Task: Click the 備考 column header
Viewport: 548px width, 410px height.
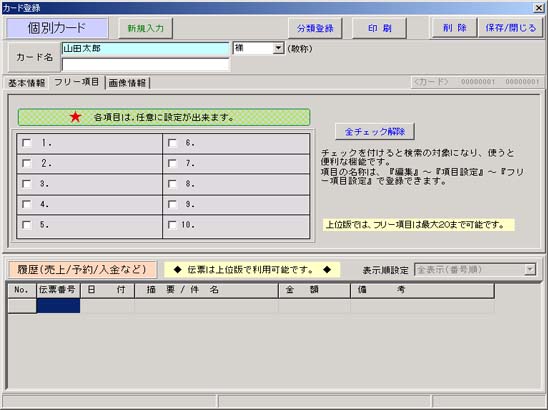Action: pyautogui.click(x=422, y=290)
